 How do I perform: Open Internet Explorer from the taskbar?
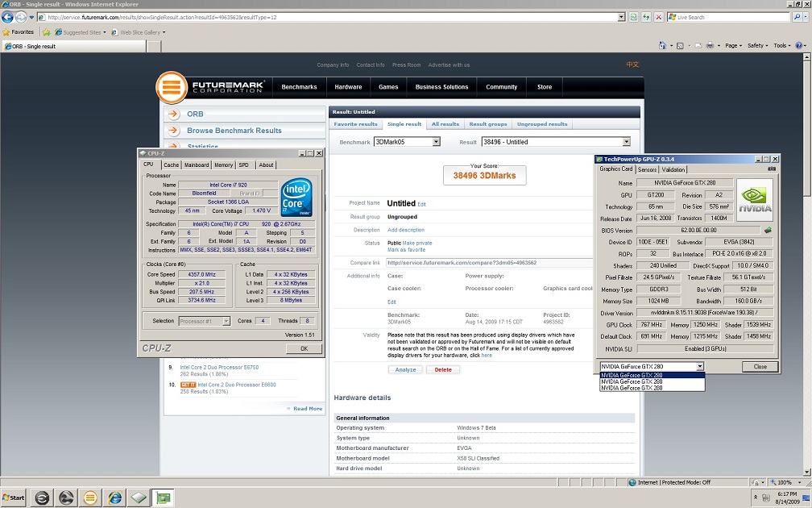coord(114,498)
